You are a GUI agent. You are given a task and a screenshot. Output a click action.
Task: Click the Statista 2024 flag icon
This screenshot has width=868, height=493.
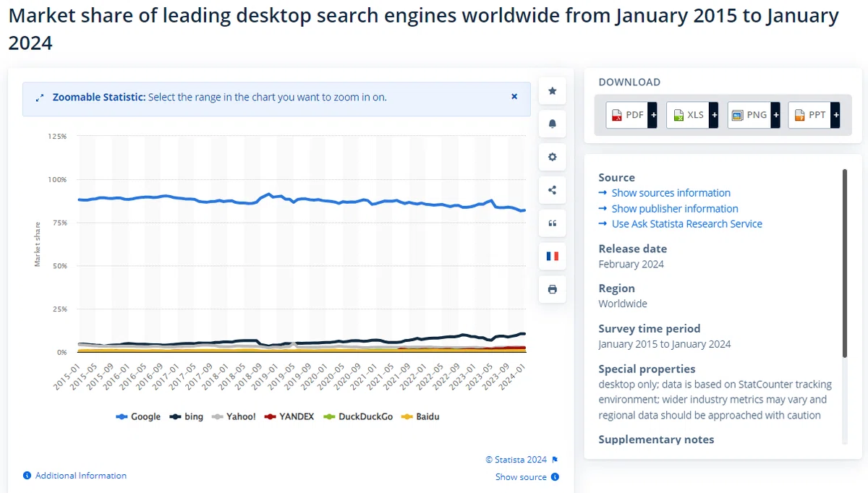tap(555, 460)
